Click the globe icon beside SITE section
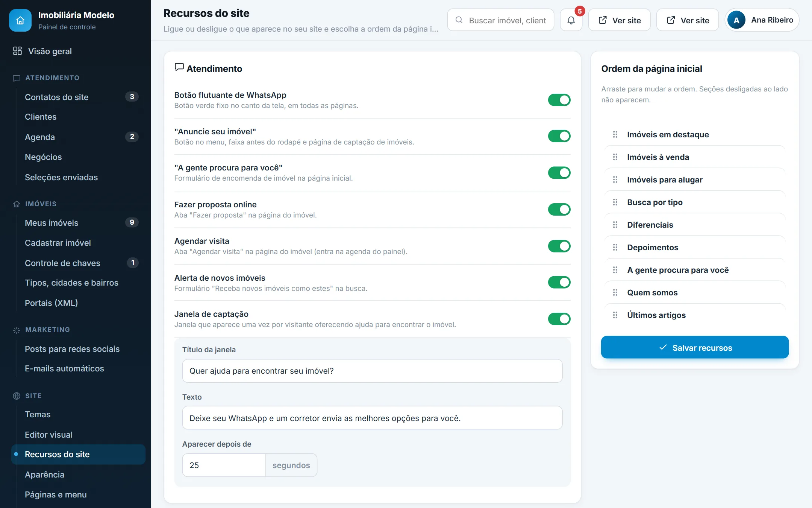The width and height of the screenshot is (812, 508). [x=17, y=396]
